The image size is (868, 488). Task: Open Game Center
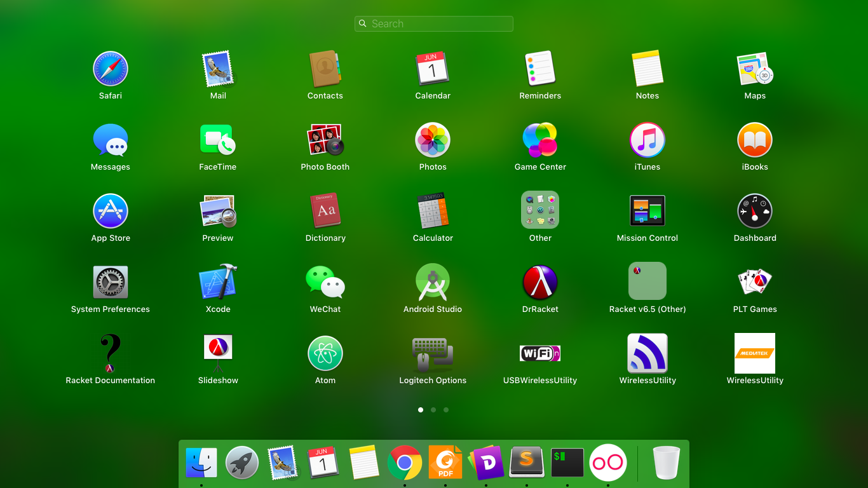coord(540,140)
